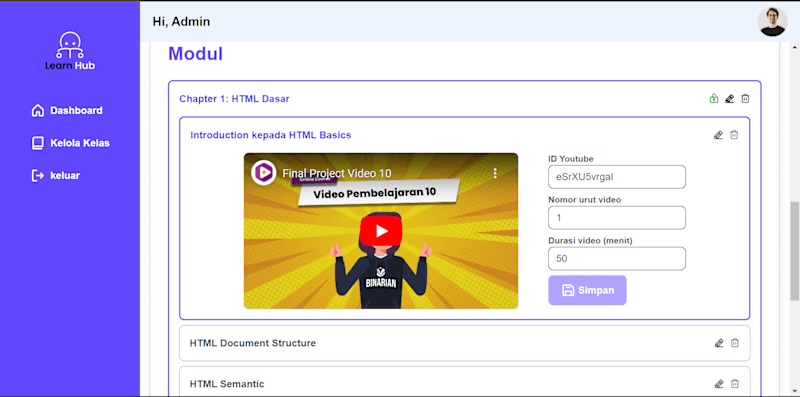Delete the HTML Document Structure module
This screenshot has width=800, height=397.
coord(735,343)
